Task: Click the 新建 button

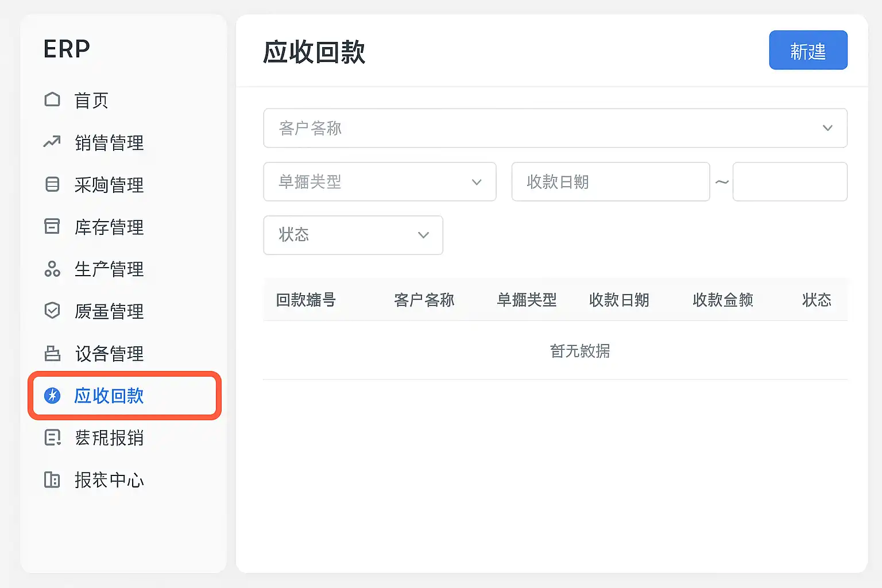Action: 808,51
